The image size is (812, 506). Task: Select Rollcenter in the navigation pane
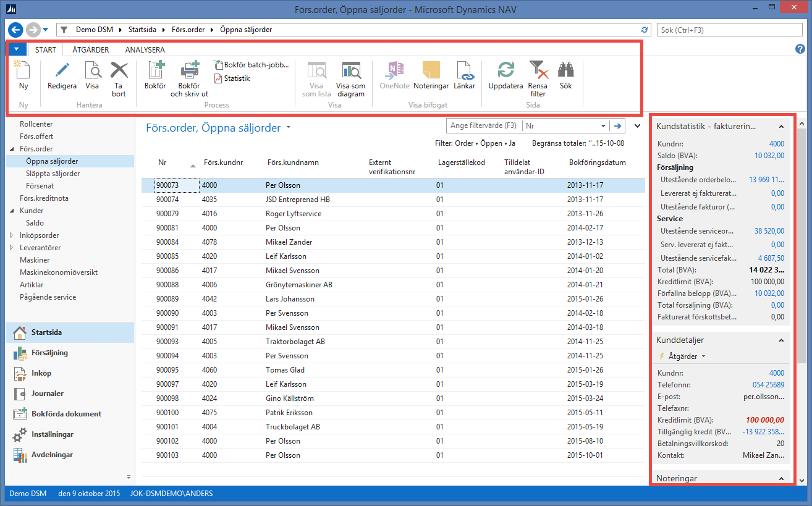click(x=36, y=124)
